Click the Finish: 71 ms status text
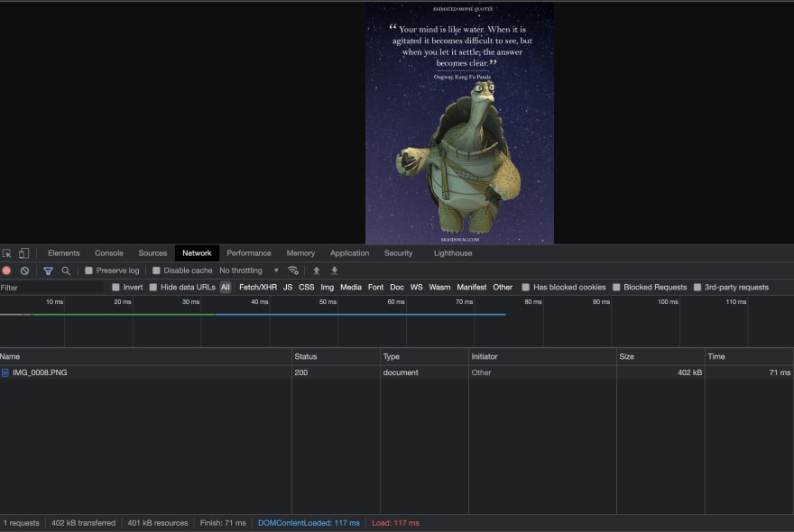 click(x=223, y=523)
